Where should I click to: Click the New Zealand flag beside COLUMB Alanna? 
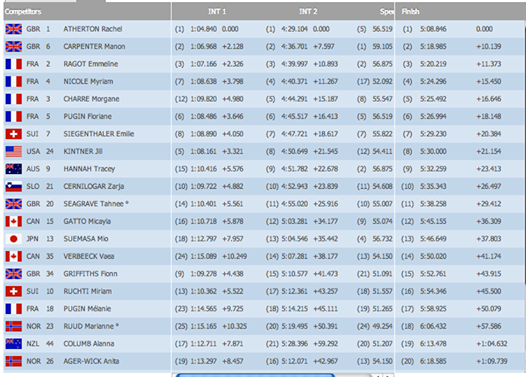(14, 343)
